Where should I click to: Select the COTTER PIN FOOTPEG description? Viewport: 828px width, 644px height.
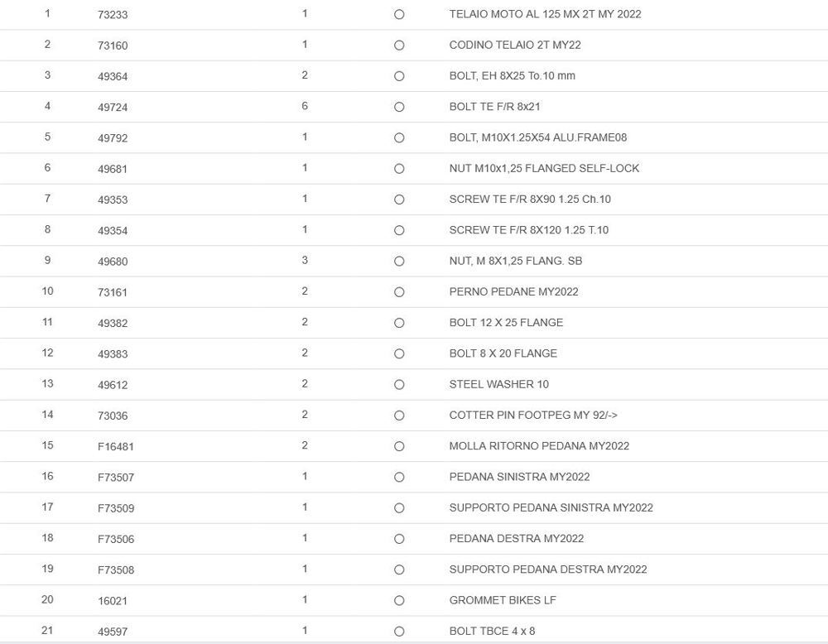point(533,416)
